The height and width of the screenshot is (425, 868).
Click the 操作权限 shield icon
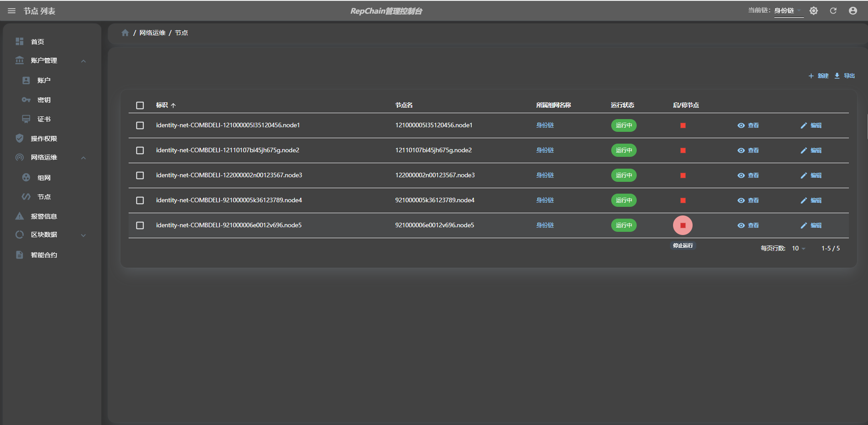coord(20,138)
